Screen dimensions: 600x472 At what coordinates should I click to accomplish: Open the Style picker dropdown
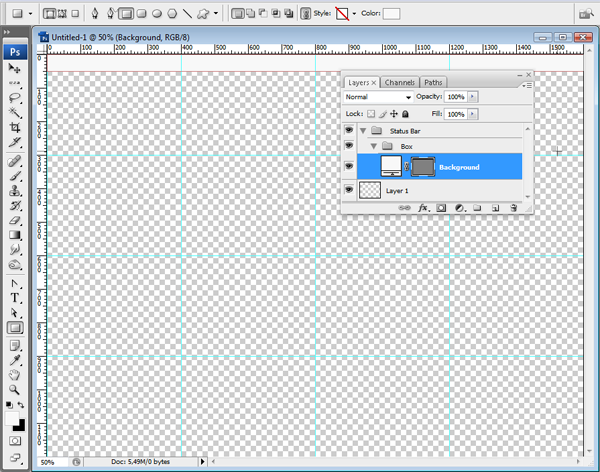coord(354,14)
